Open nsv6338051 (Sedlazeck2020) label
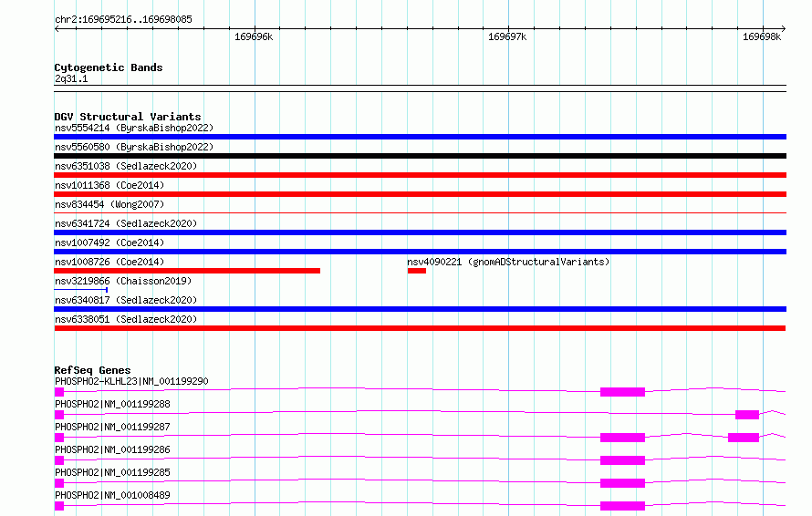This screenshot has height=516, width=812. (126, 319)
